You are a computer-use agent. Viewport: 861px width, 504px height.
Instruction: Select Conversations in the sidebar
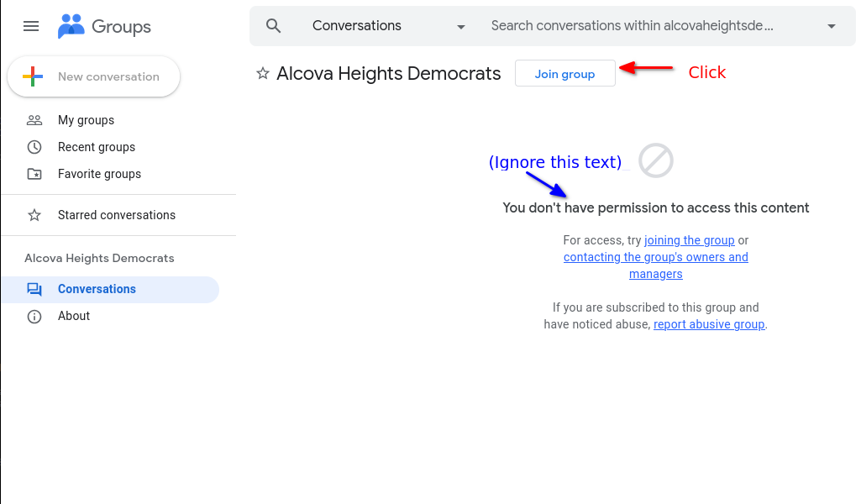click(x=97, y=289)
